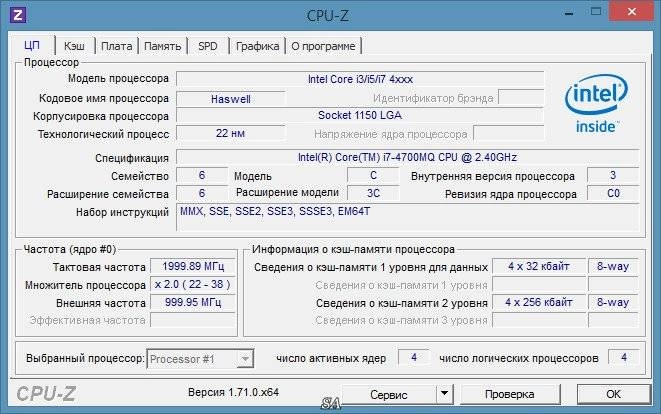Click the empty brand identifier field
Screen dimensions: 661x414
[x=521, y=97]
